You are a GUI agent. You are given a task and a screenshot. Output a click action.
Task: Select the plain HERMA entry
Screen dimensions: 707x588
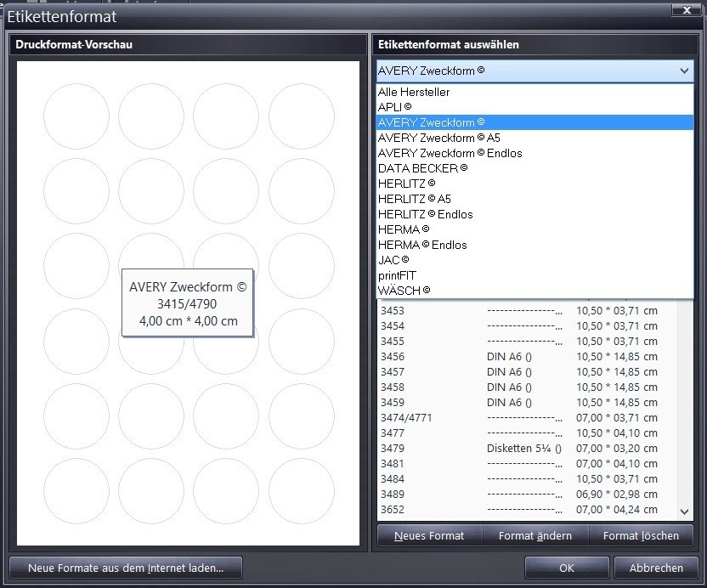pyautogui.click(x=534, y=230)
